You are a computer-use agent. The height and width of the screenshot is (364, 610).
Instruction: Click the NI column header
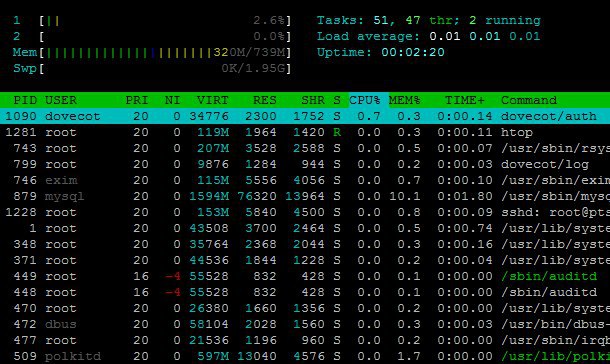tap(172, 100)
